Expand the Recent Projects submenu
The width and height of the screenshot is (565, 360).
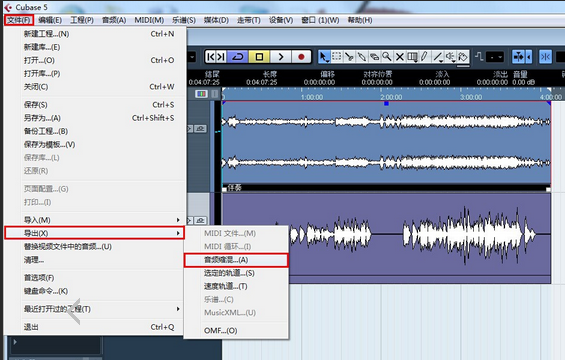pos(95,309)
